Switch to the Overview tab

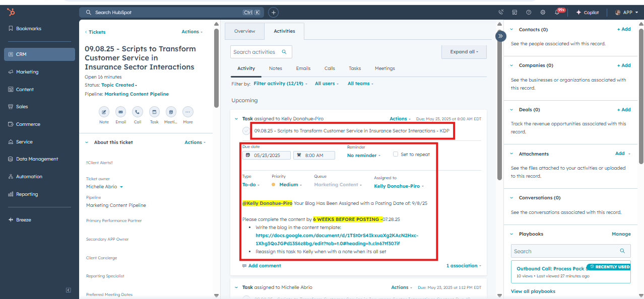(x=244, y=31)
